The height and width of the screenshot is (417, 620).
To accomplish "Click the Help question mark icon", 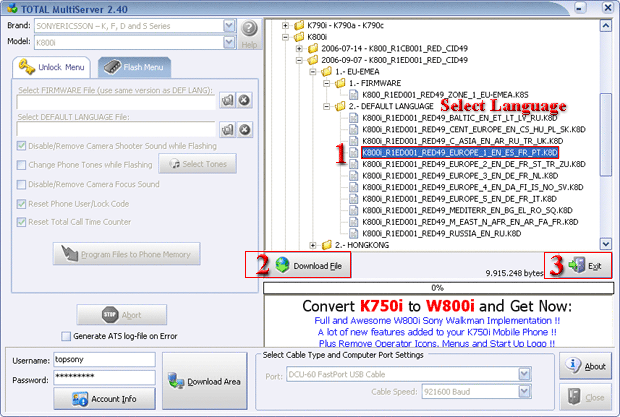I will 250,28.
